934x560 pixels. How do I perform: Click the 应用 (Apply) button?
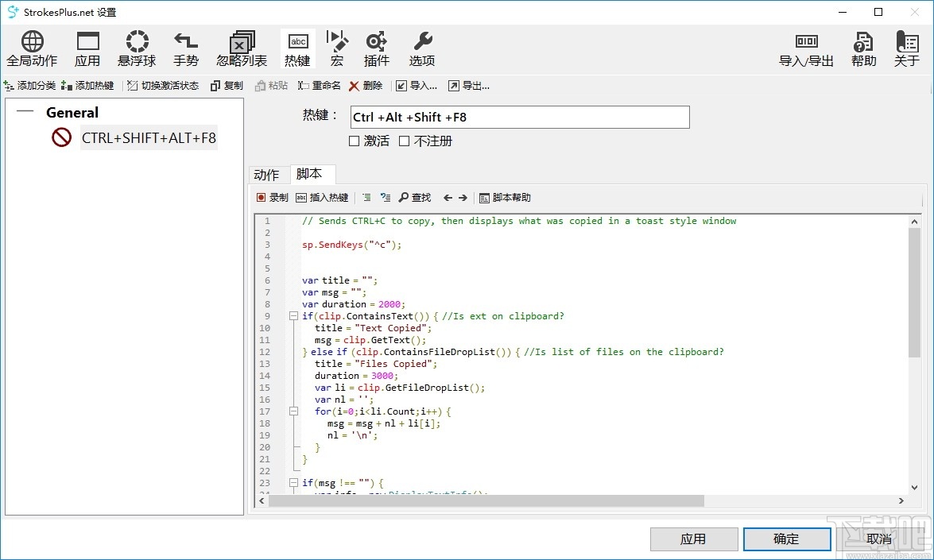pyautogui.click(x=693, y=539)
